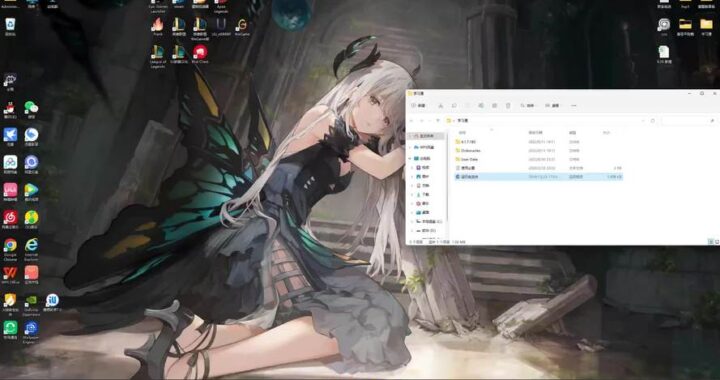720x380 pixels.
Task: Sort files by the Type column header
Action: click(x=573, y=132)
